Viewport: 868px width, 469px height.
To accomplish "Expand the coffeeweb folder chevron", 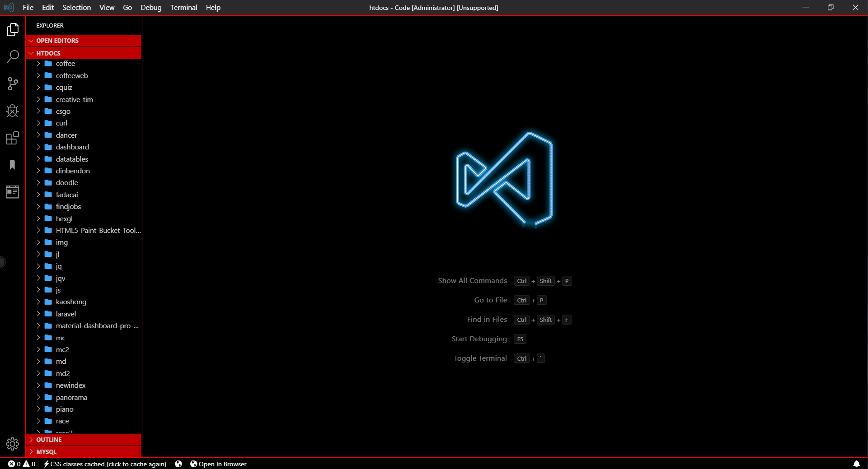I will [38, 75].
